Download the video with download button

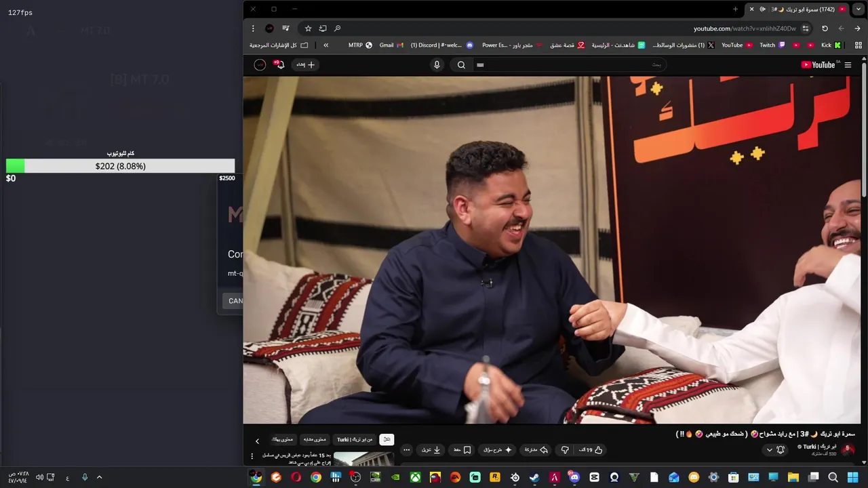point(431,450)
